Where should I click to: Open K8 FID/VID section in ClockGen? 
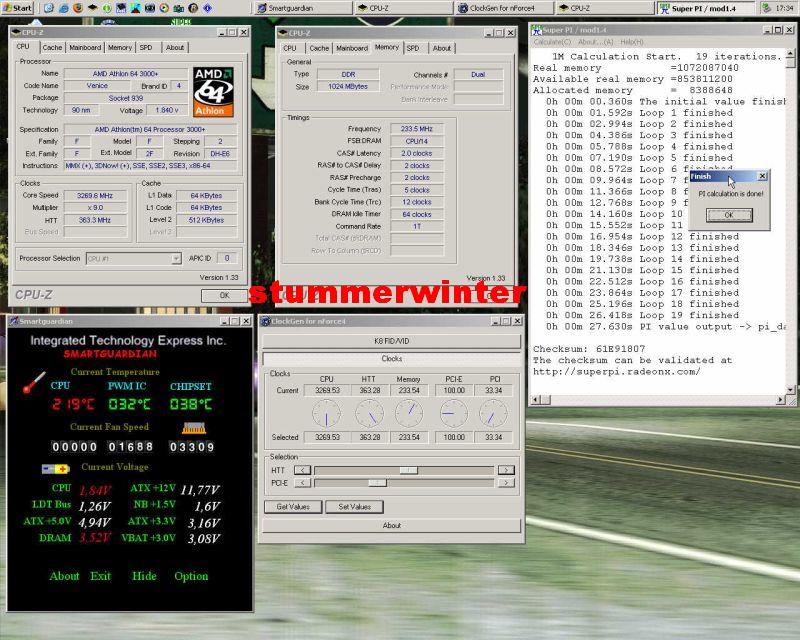[x=391, y=341]
